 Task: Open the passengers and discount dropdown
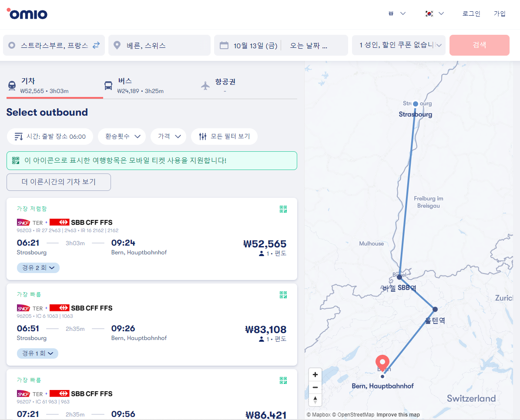pos(399,45)
